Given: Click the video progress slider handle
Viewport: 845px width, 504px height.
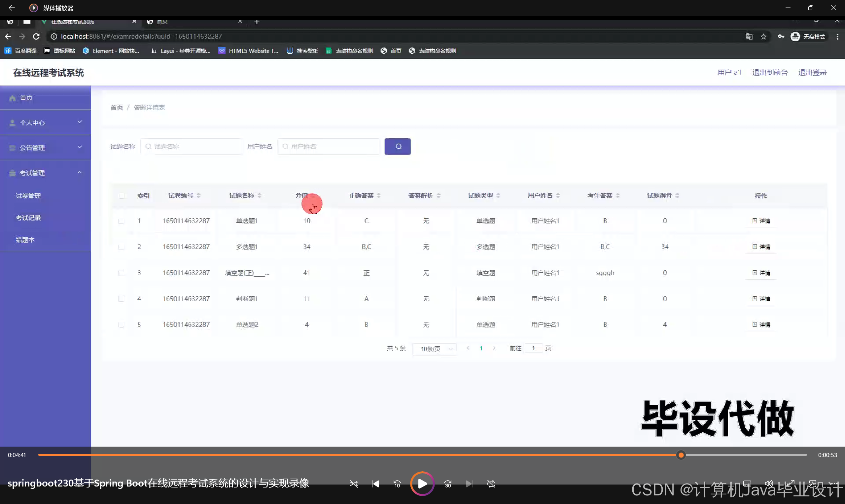Looking at the screenshot, I should click(x=681, y=455).
